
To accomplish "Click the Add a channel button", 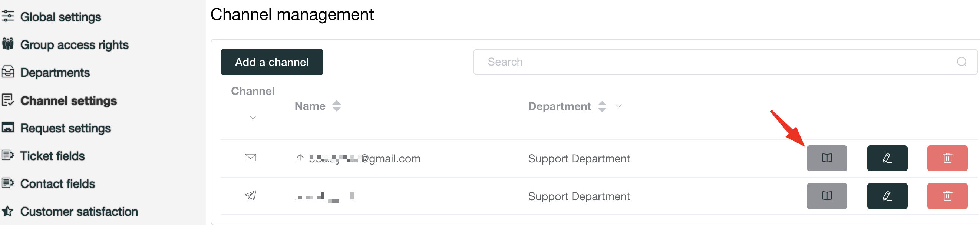I will [272, 62].
